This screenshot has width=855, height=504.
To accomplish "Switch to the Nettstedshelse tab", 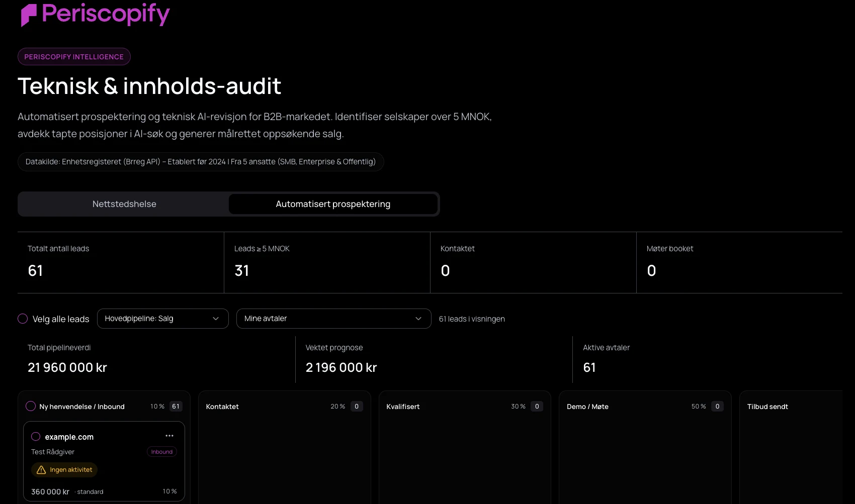I will coord(124,204).
